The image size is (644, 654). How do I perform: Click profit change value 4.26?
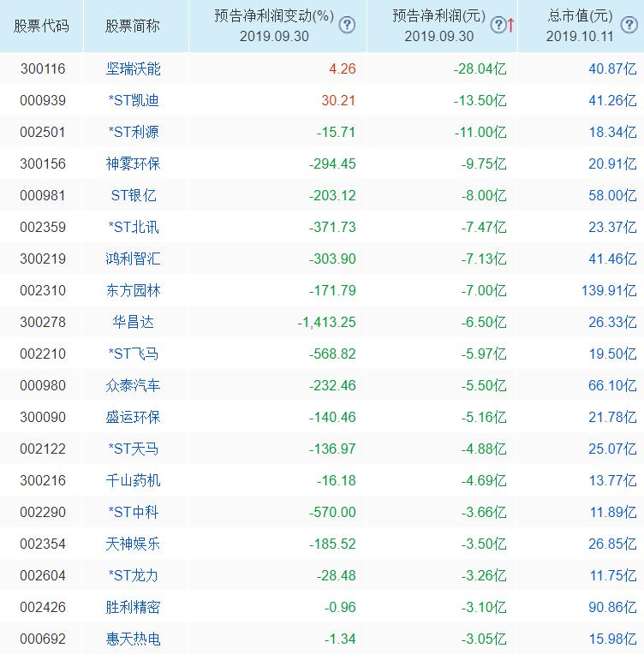point(343,68)
